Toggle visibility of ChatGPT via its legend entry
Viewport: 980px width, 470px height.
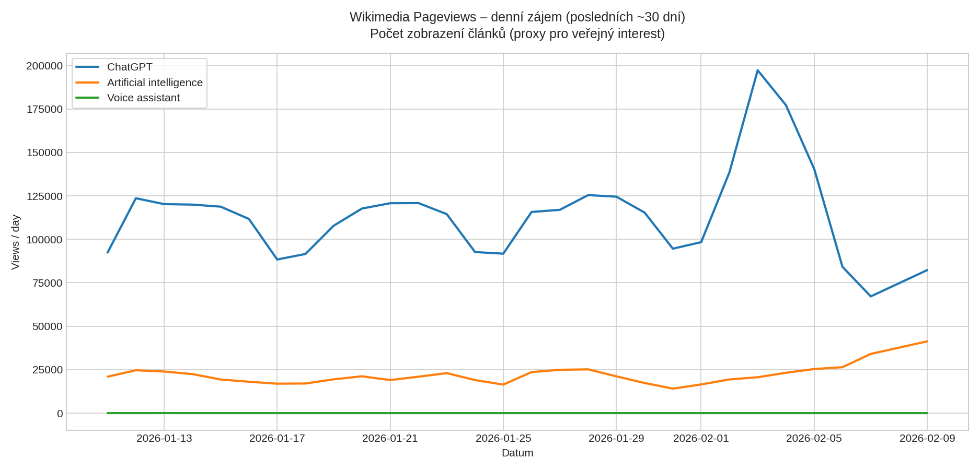(129, 67)
